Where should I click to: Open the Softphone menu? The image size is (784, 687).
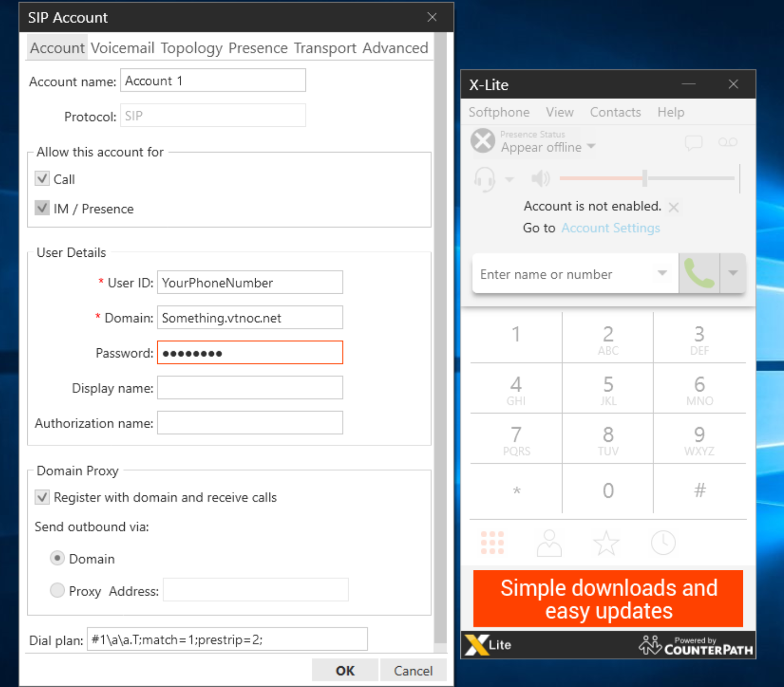[499, 112]
